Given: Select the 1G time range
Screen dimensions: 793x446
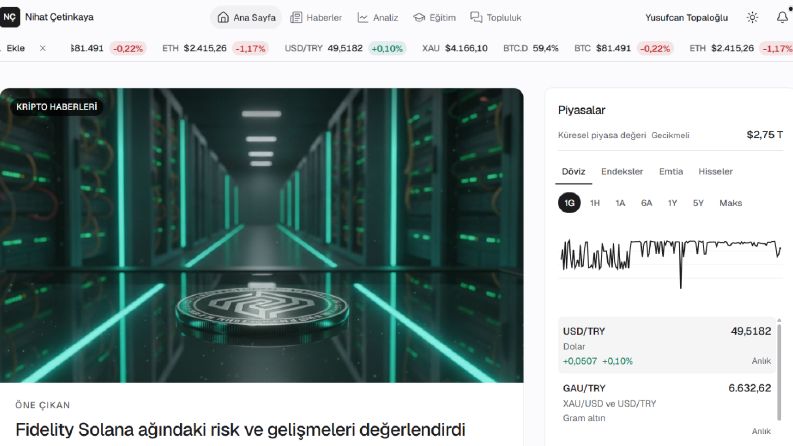Looking at the screenshot, I should [569, 203].
